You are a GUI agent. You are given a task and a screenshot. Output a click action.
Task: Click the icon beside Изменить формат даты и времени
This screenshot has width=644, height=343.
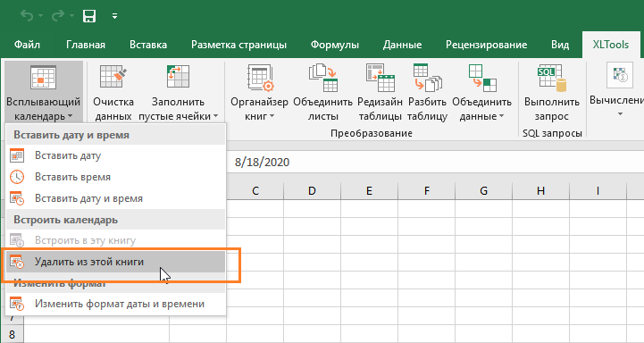[17, 304]
